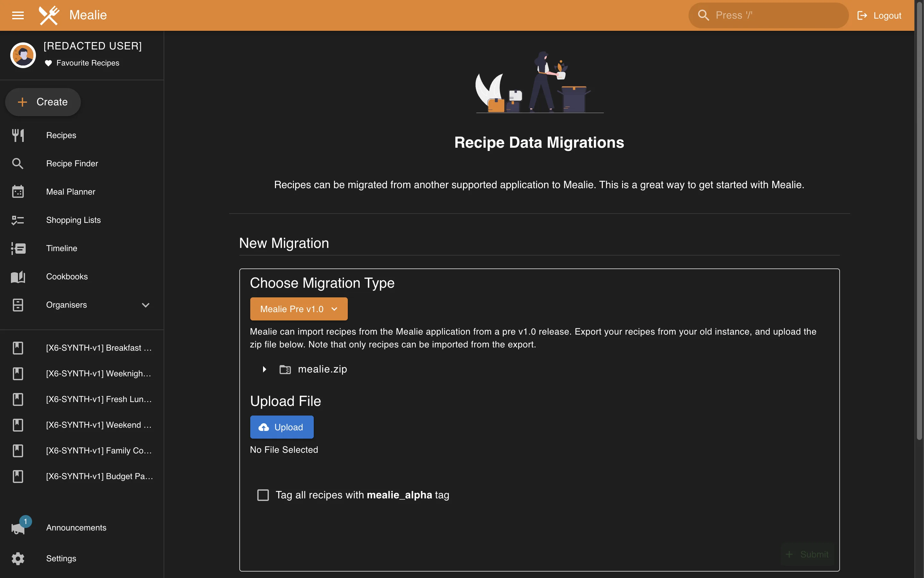Click the mealie.zip folder icon
Screen dimensions: 924x578
[285, 369]
